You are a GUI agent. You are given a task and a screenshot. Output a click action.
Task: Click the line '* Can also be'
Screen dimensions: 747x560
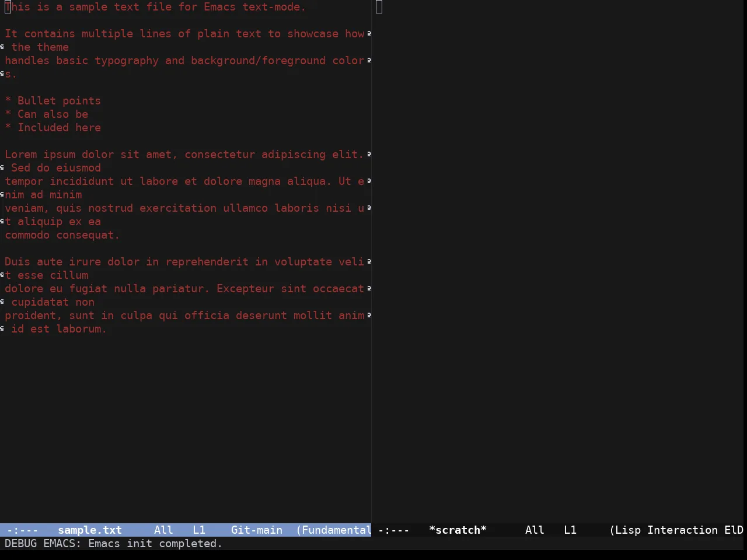pyautogui.click(x=46, y=114)
